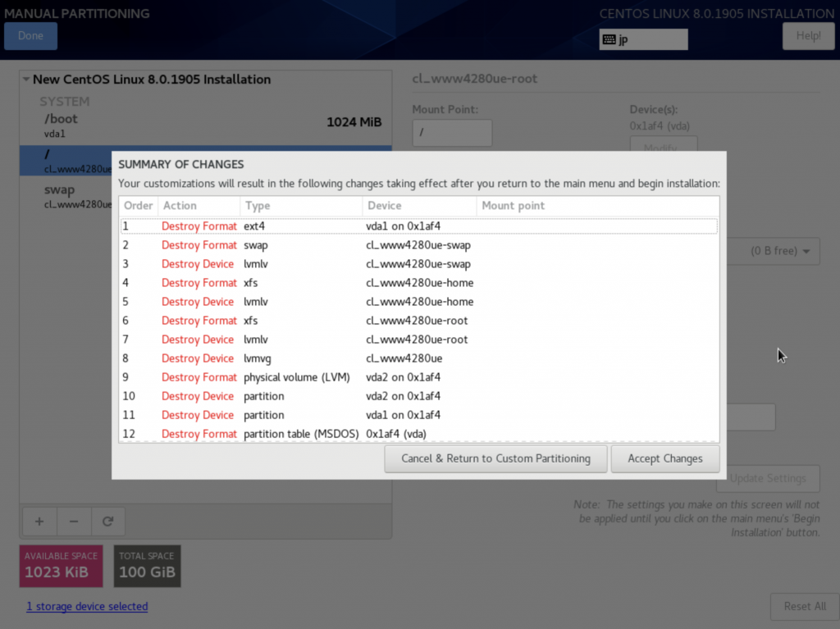Select row 9 physical volume (LVM)
Image resolution: width=840 pixels, height=629 pixels.
419,377
